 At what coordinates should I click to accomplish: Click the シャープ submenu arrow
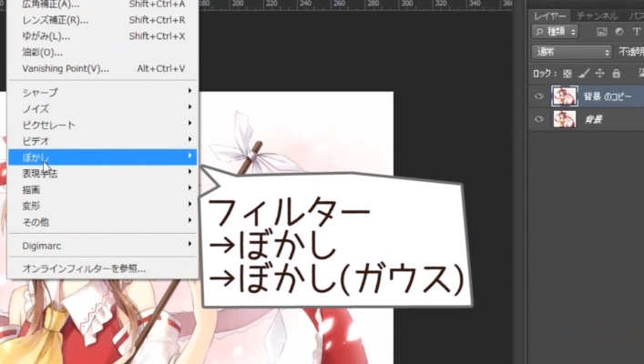point(189,90)
